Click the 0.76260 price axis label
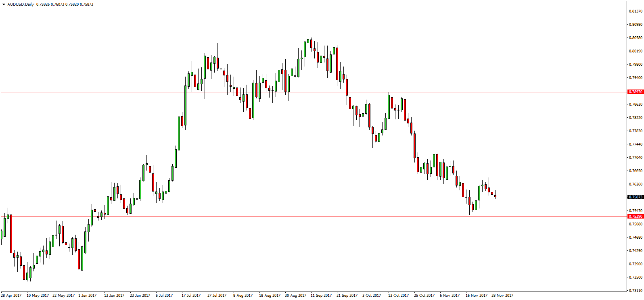 point(636,184)
